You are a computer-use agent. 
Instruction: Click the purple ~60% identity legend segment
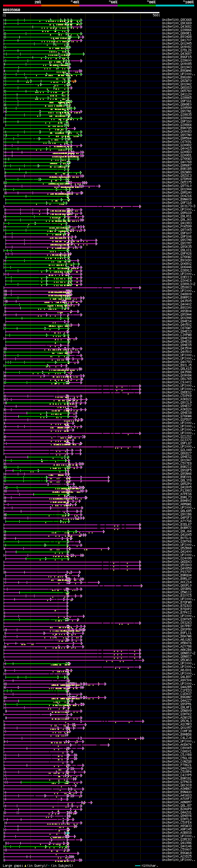coord(99,6)
